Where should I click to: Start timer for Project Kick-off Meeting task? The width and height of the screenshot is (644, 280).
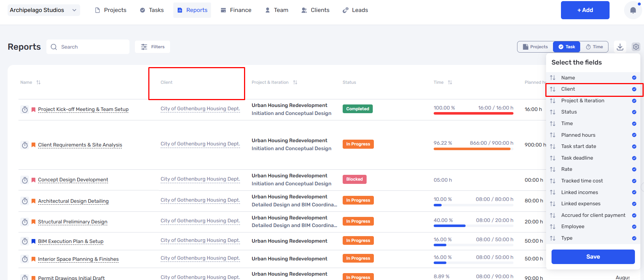pyautogui.click(x=25, y=110)
